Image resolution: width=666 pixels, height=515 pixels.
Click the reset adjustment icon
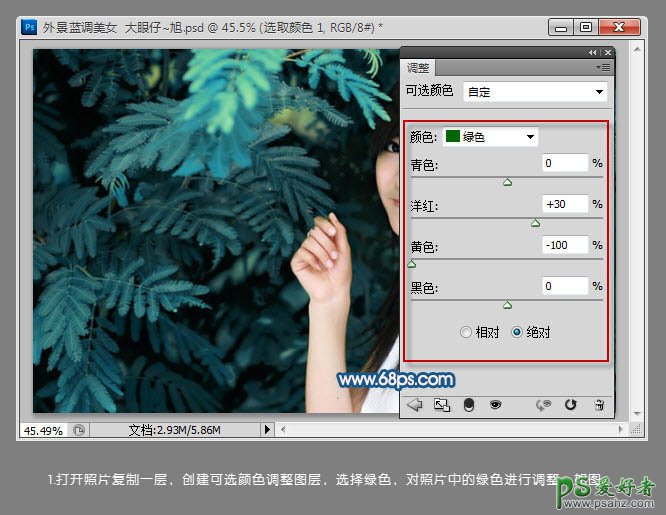[x=571, y=405]
